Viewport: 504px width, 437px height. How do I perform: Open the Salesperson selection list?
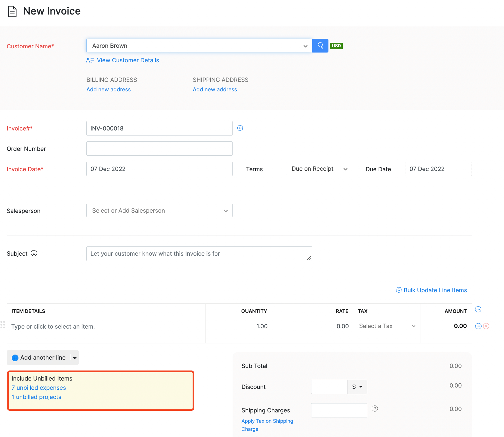coord(159,210)
